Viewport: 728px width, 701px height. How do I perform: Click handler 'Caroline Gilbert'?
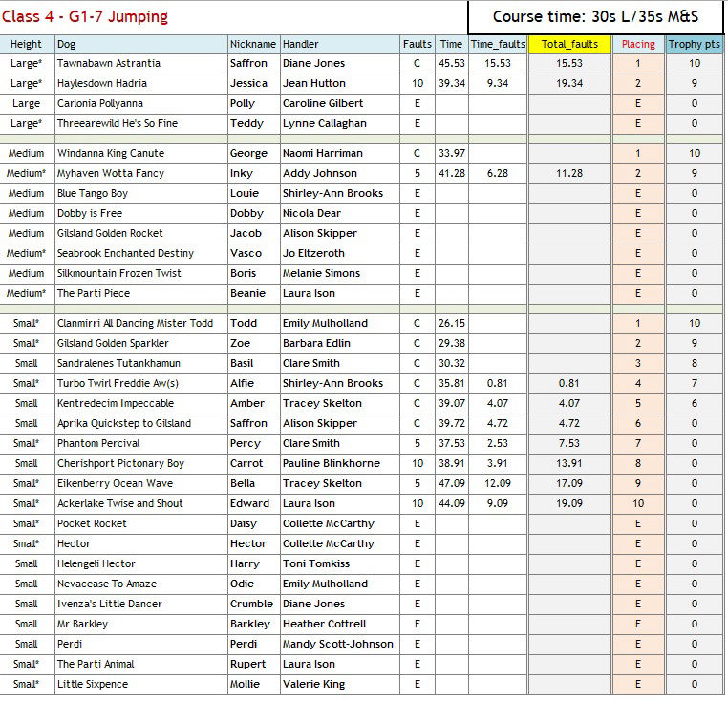click(x=323, y=103)
